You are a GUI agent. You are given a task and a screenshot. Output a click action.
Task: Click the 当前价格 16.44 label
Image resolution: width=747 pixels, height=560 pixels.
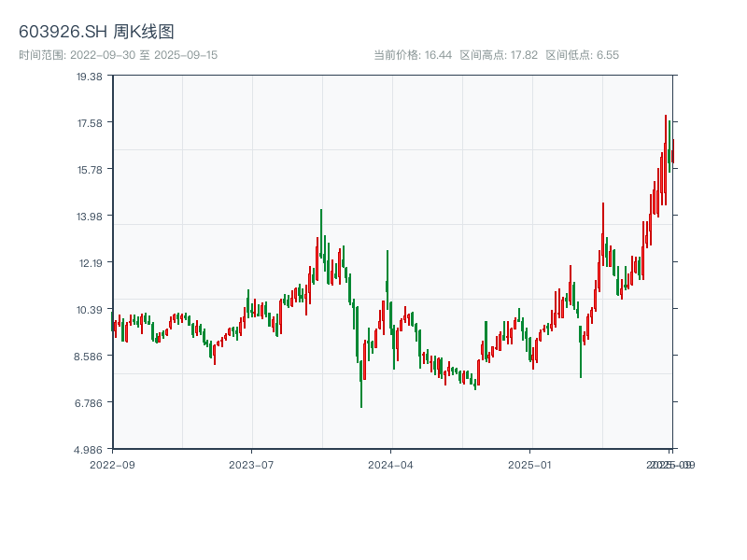(413, 55)
